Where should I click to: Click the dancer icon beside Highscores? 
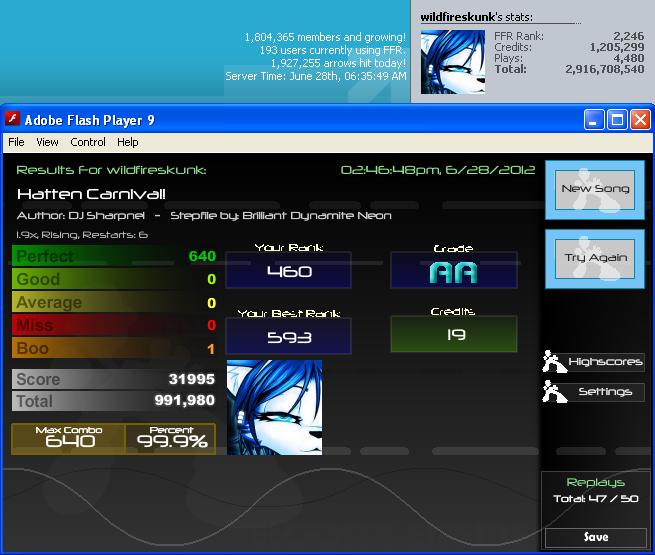(554, 362)
